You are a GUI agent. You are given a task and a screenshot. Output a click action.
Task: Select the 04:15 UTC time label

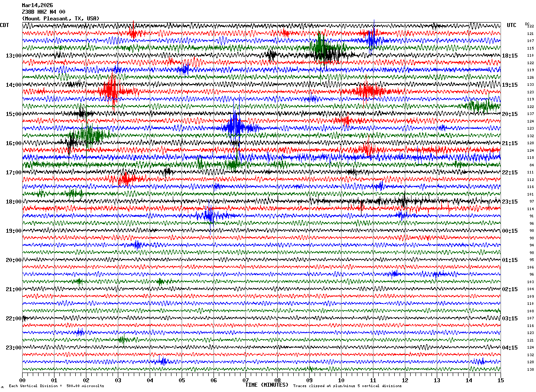coord(510,348)
